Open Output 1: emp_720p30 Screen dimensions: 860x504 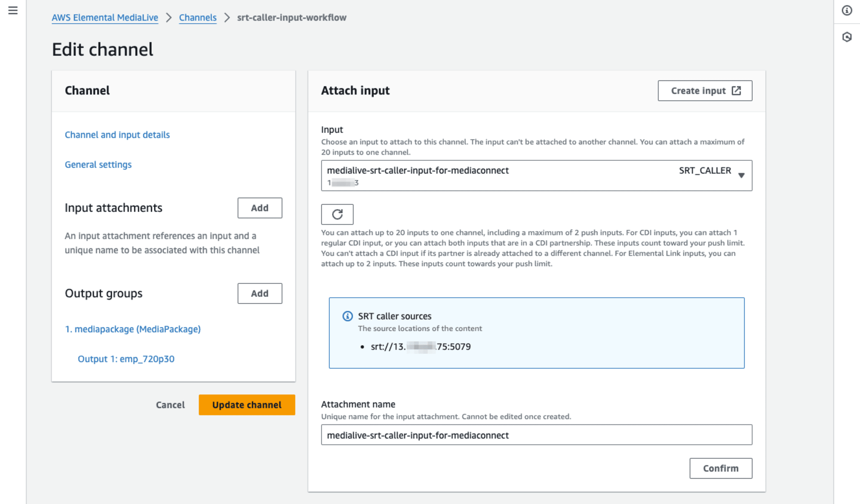pyautogui.click(x=126, y=359)
